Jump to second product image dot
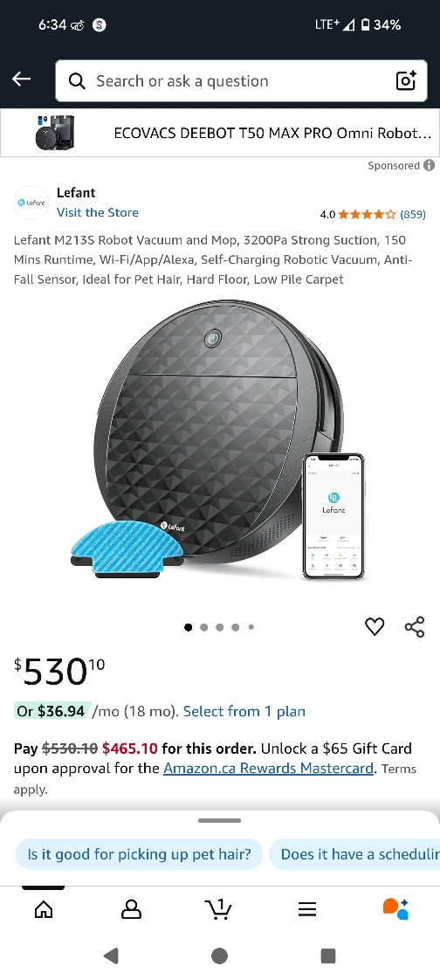Viewport: 440px width, 980px height. [x=203, y=627]
